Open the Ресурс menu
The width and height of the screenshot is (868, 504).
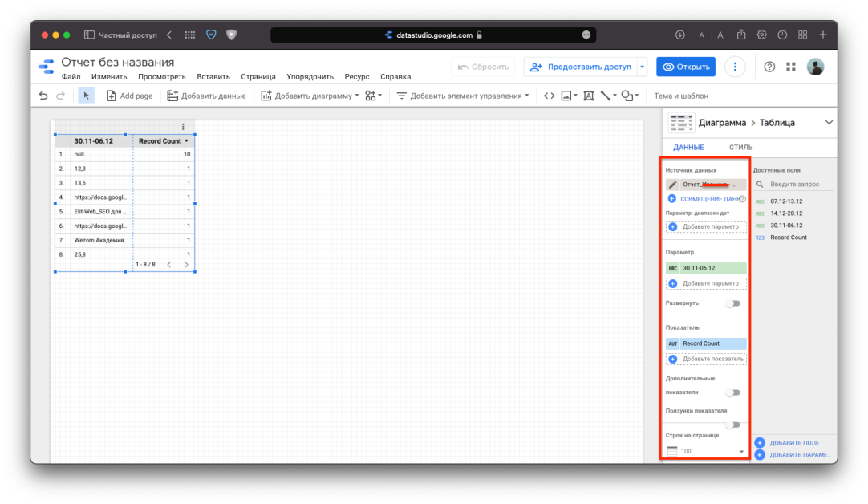pyautogui.click(x=356, y=77)
